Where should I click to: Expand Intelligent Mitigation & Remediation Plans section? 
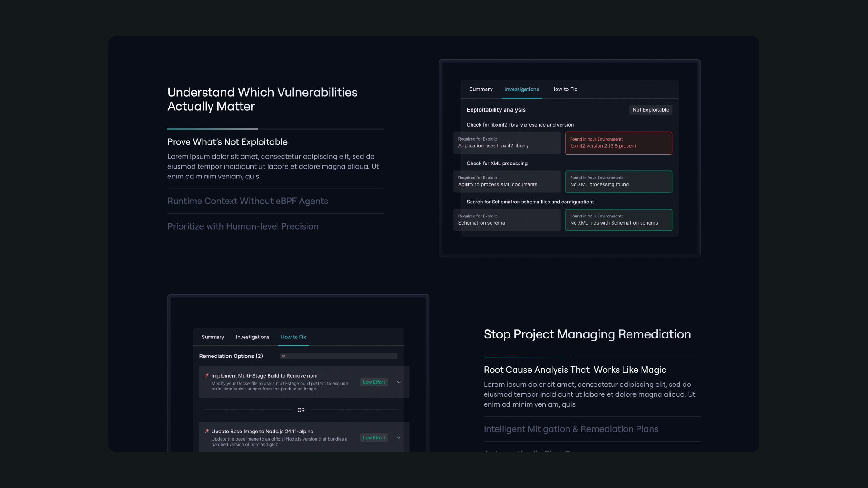point(571,429)
